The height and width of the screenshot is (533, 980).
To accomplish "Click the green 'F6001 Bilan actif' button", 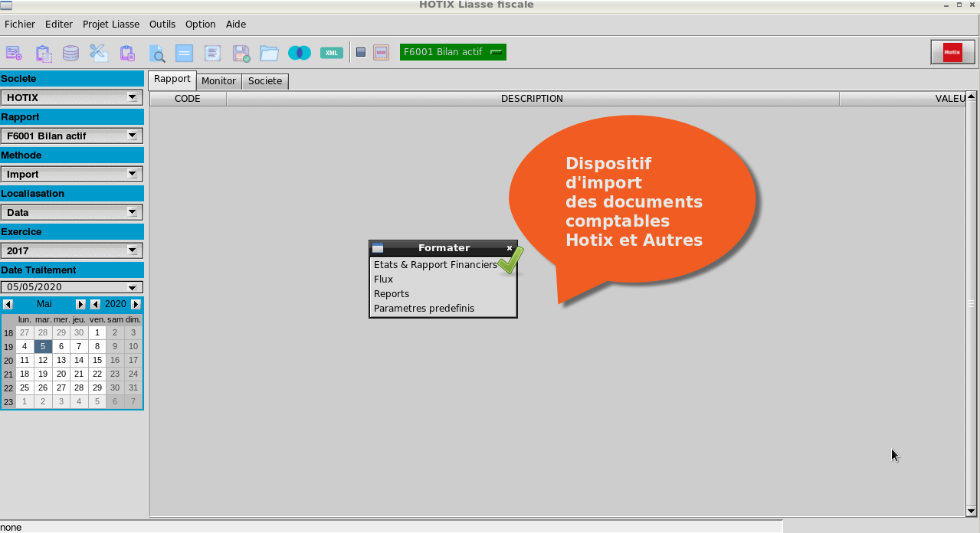I will tap(452, 52).
